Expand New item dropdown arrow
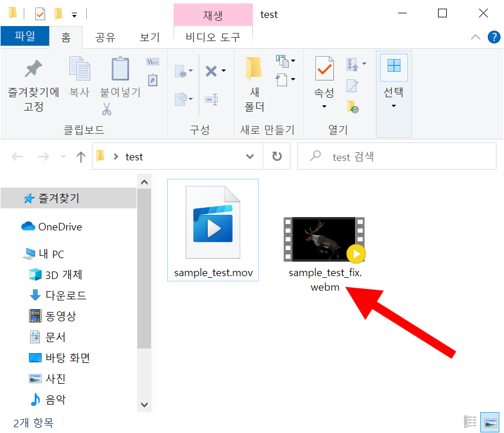The width and height of the screenshot is (504, 433). point(293,61)
